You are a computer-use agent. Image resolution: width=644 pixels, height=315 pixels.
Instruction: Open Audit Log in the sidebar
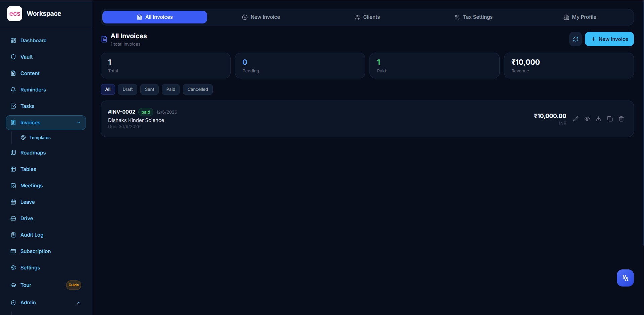click(x=46, y=235)
